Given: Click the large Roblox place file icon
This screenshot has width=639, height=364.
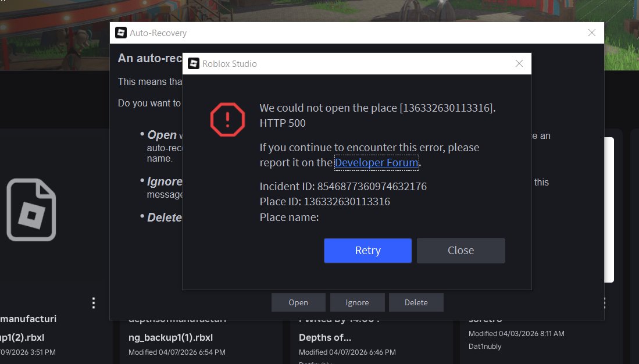Looking at the screenshot, I should (31, 209).
